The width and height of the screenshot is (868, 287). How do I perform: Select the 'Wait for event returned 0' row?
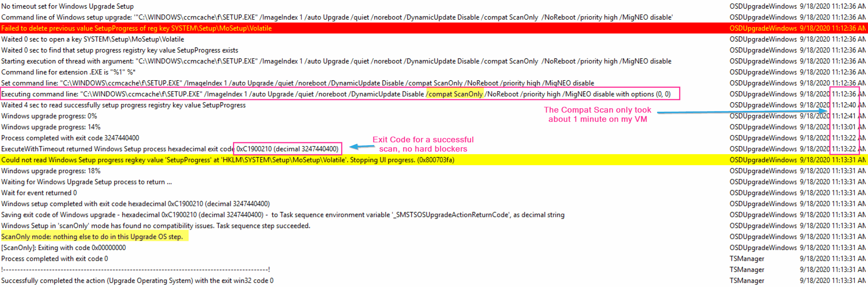pos(39,193)
